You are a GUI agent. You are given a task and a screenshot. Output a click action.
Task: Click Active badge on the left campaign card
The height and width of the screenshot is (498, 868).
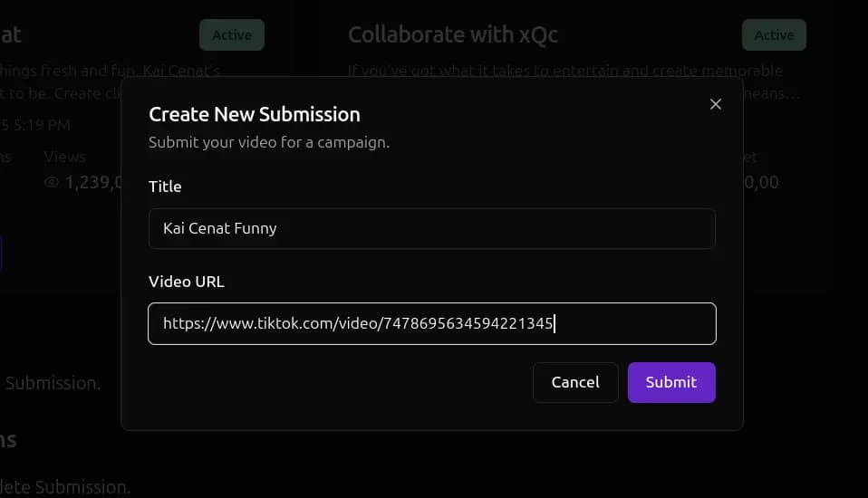[231, 35]
